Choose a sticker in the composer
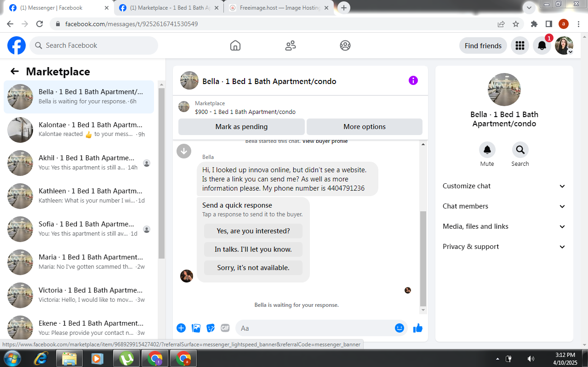 211,328
